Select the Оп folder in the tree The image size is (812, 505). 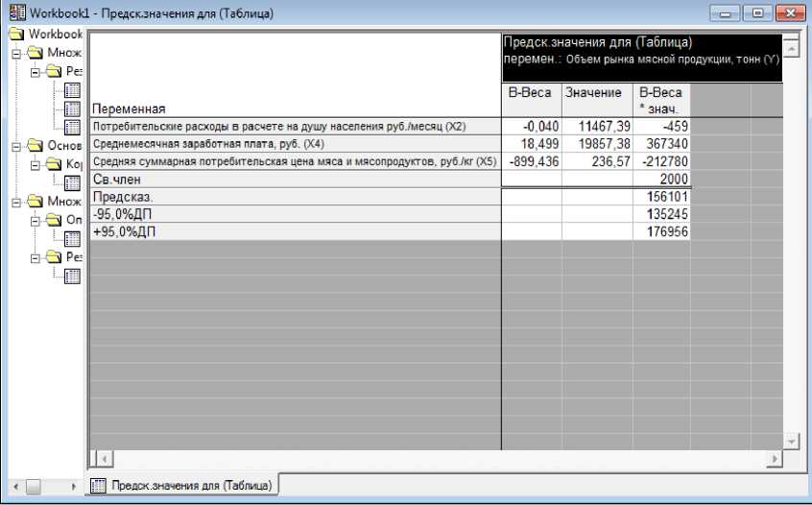click(55, 220)
